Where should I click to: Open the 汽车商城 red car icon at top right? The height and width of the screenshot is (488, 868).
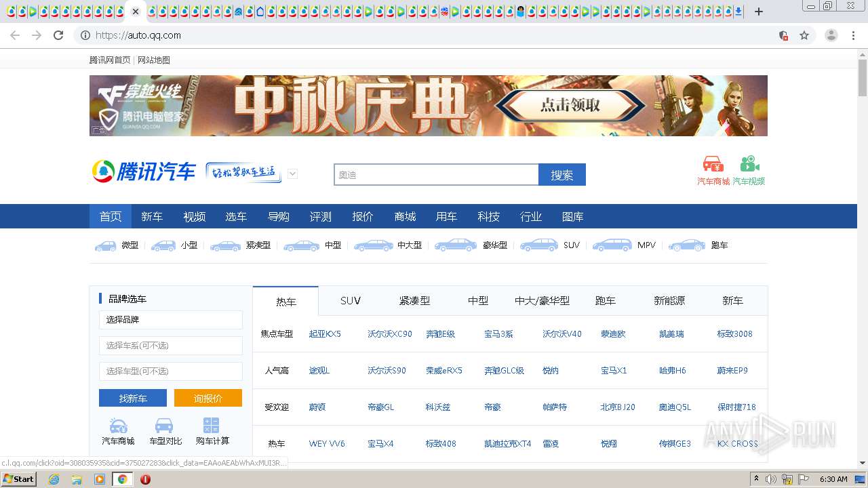click(713, 165)
